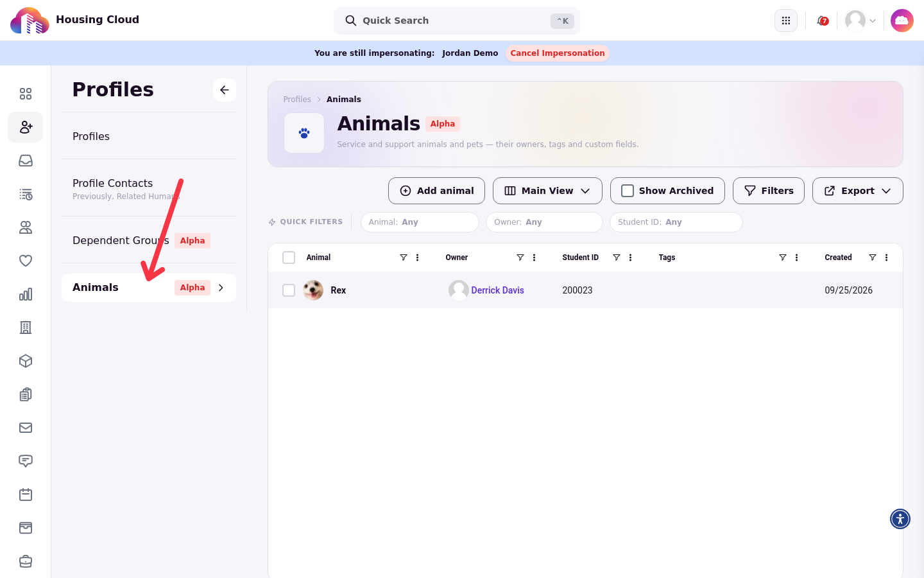The image size is (924, 578).
Task: Open the calendar icon in the sidebar
Action: (26, 495)
